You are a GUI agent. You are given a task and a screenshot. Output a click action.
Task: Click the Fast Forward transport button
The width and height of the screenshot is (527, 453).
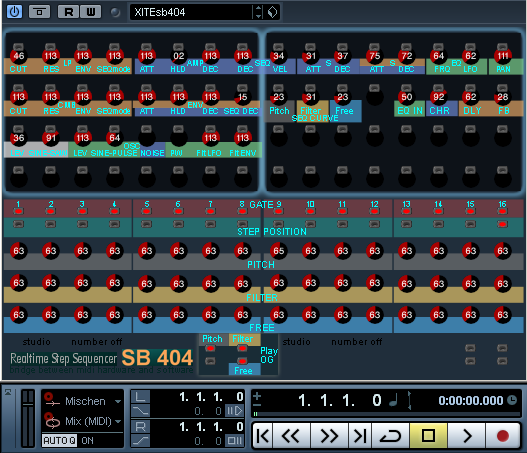click(329, 436)
